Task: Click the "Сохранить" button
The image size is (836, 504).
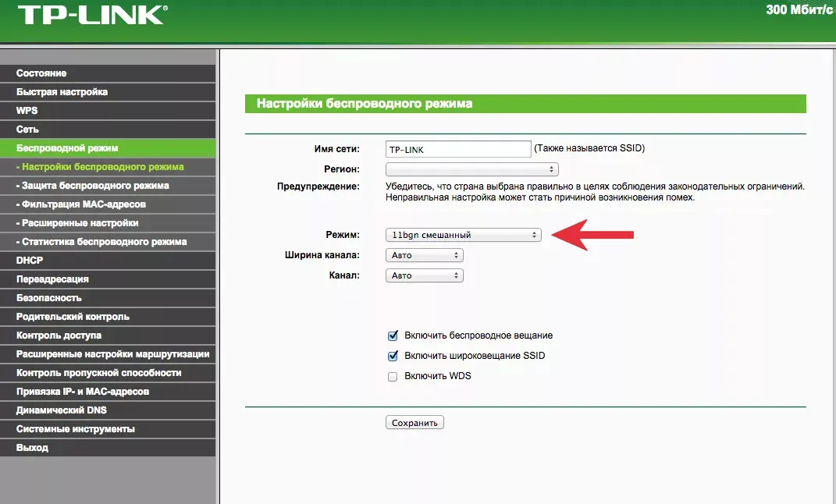Action: [414, 421]
